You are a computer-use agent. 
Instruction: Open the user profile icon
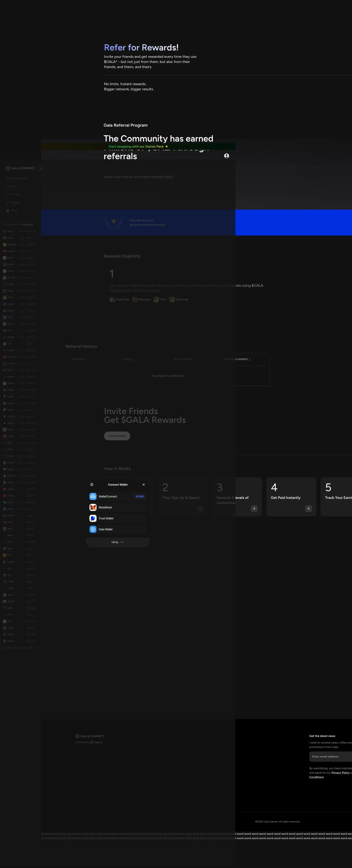226,156
